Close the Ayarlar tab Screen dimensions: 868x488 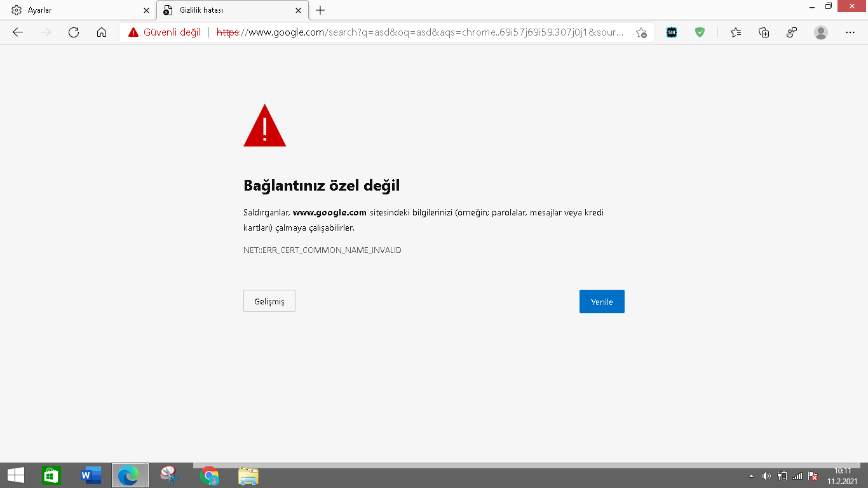[x=146, y=10]
